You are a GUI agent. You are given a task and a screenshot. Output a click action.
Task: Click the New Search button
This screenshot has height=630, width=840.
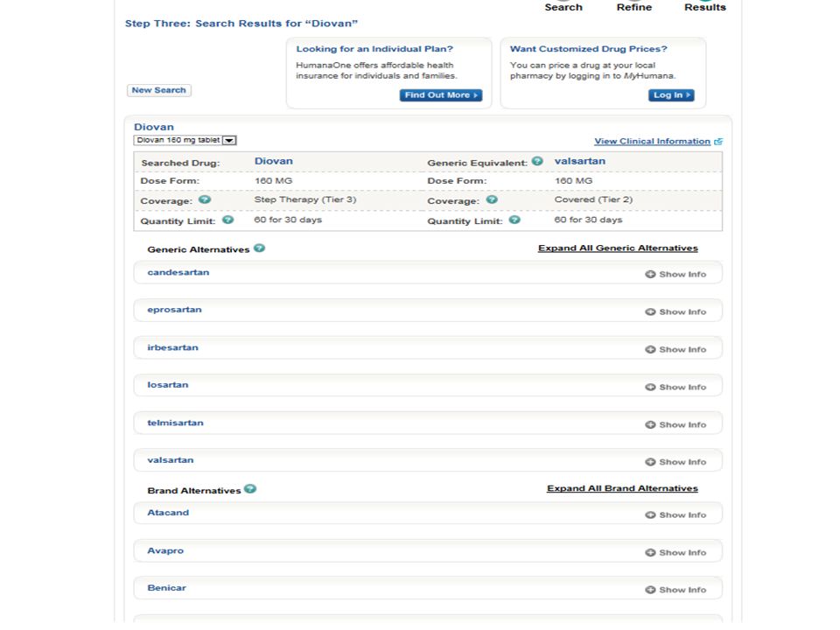click(x=159, y=90)
